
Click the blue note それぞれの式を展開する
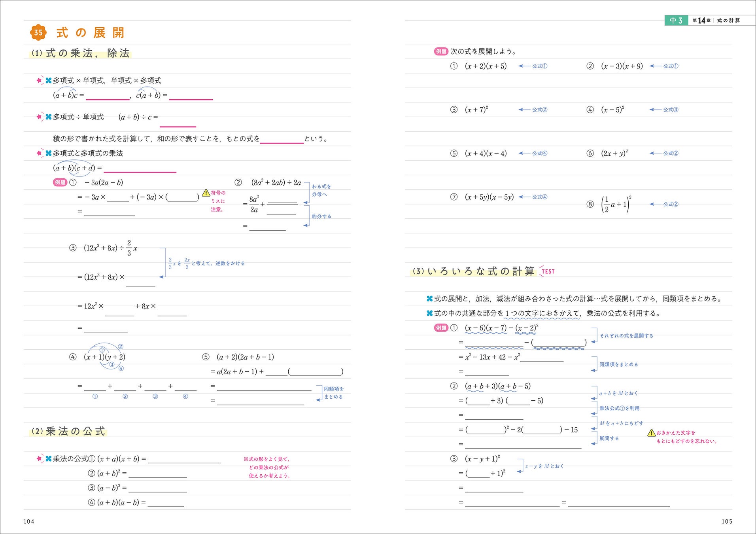[626, 335]
